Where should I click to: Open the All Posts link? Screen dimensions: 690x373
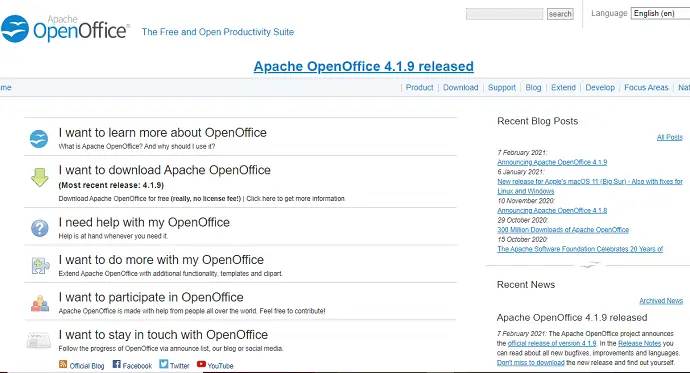click(669, 137)
